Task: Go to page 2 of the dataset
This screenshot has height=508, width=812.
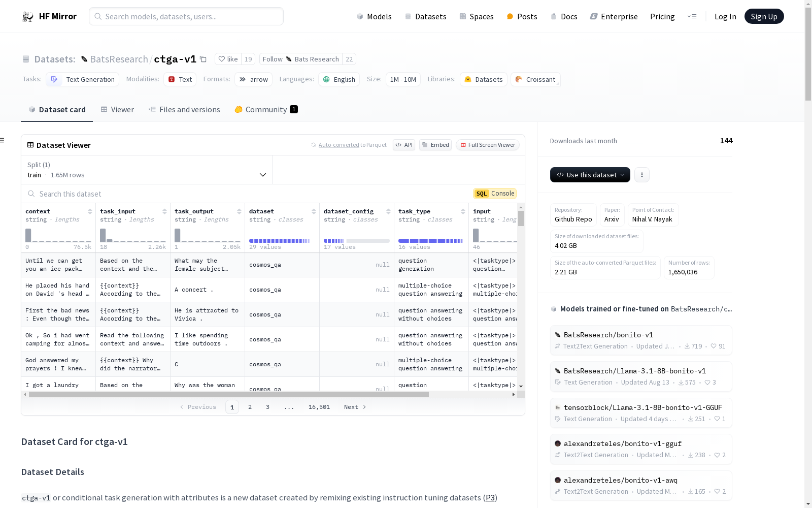Action: pos(250,407)
